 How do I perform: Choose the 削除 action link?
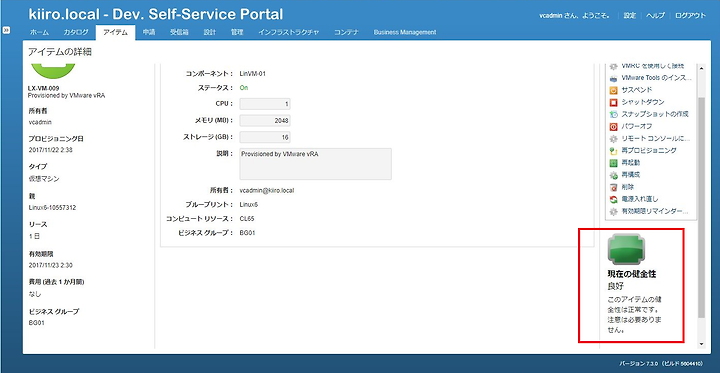point(627,187)
